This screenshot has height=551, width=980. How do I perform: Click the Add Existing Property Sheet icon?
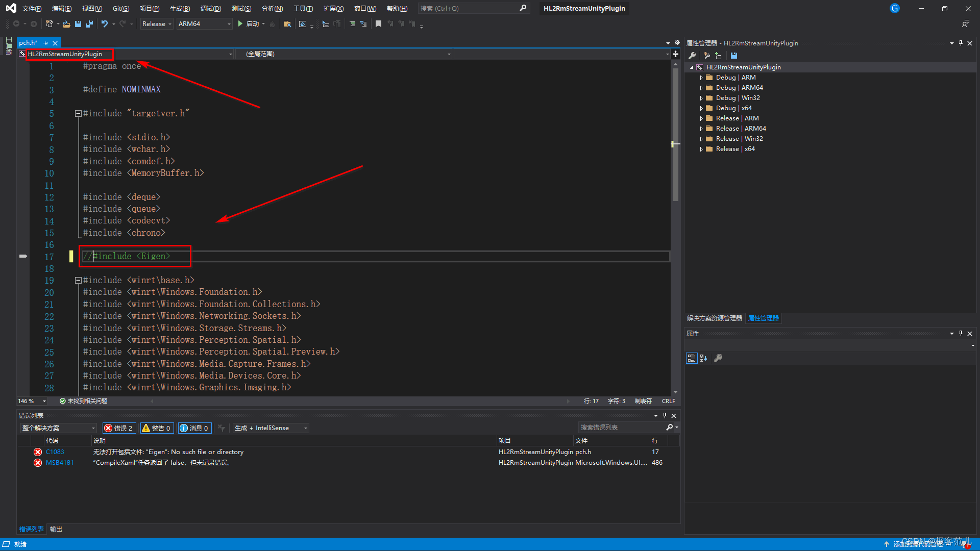[x=719, y=56]
